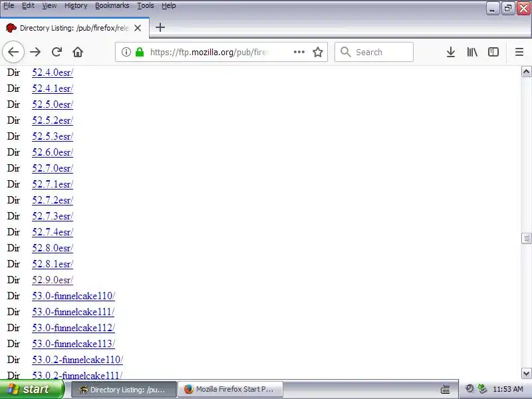Viewport: 532px width, 399px height.
Task: Open the Tools menu
Action: [x=145, y=5]
